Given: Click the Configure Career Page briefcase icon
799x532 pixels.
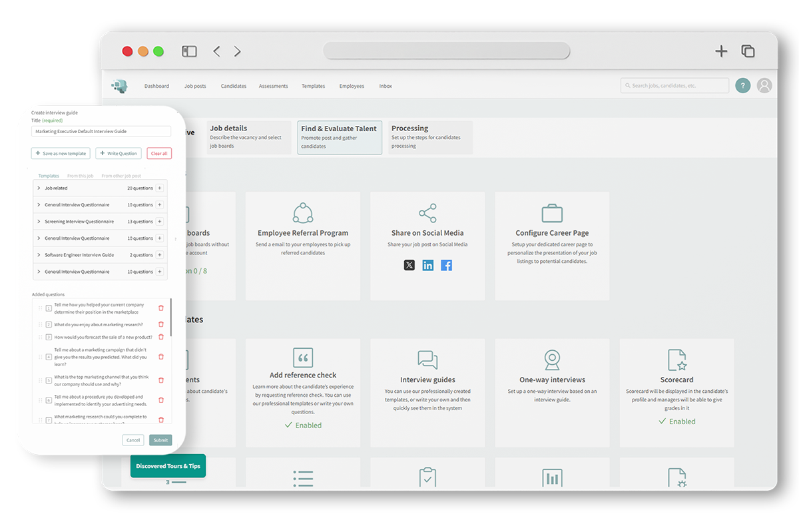Looking at the screenshot, I should pos(552,213).
